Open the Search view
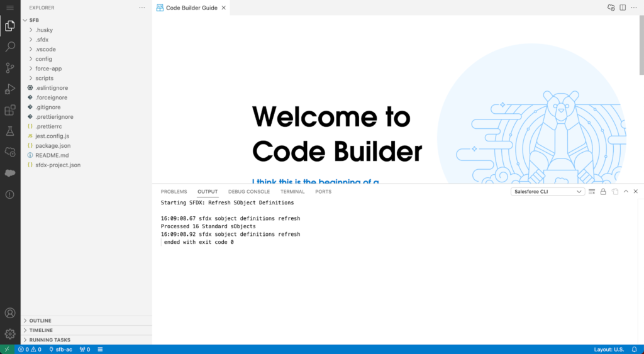644x354 pixels. pyautogui.click(x=10, y=47)
